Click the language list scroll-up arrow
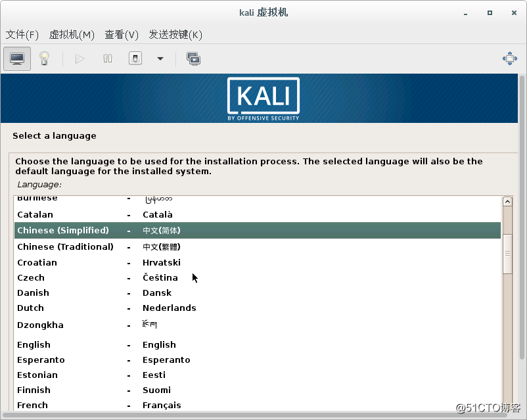The height and width of the screenshot is (420, 527). (507, 202)
